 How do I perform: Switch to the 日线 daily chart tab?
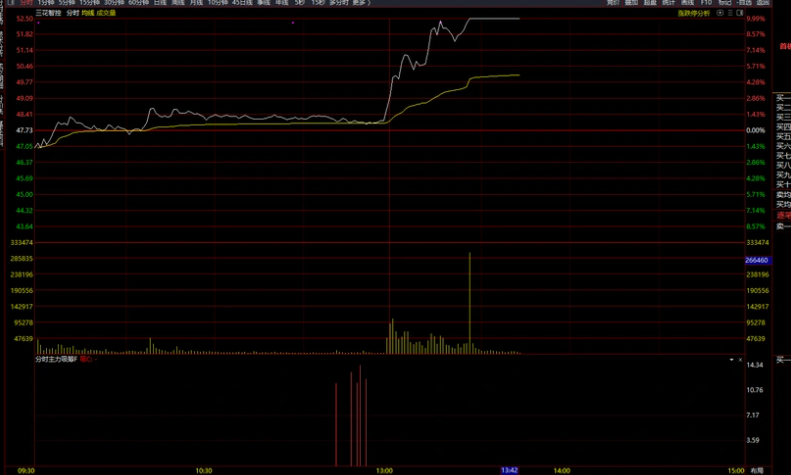pos(160,3)
